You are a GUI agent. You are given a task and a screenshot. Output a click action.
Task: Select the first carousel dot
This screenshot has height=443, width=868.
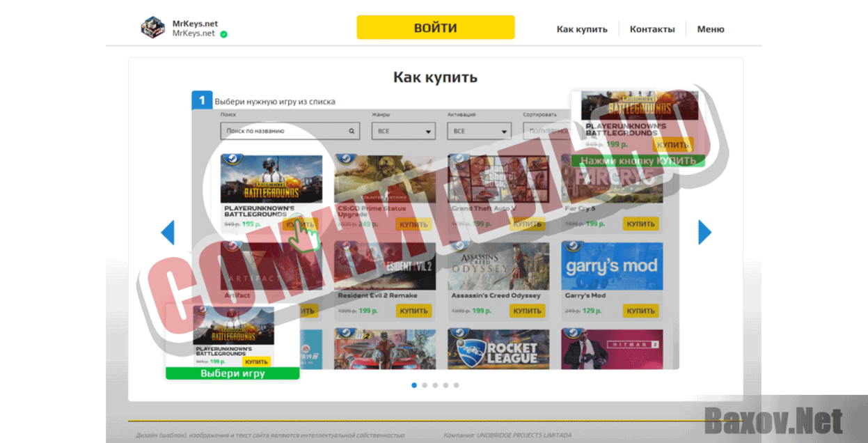pos(414,384)
